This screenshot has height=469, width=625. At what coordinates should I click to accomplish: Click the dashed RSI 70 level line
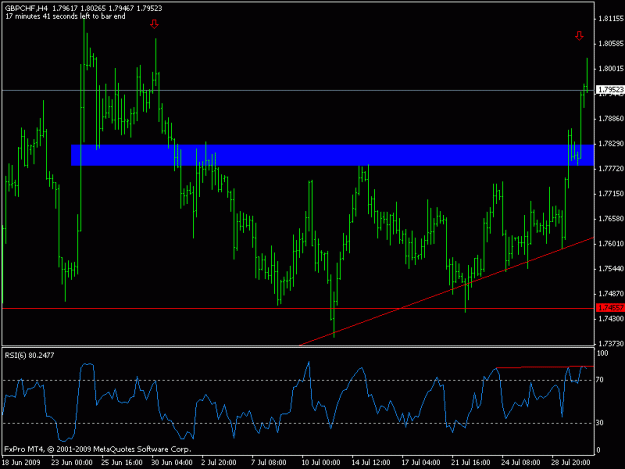pyautogui.click(x=298, y=381)
